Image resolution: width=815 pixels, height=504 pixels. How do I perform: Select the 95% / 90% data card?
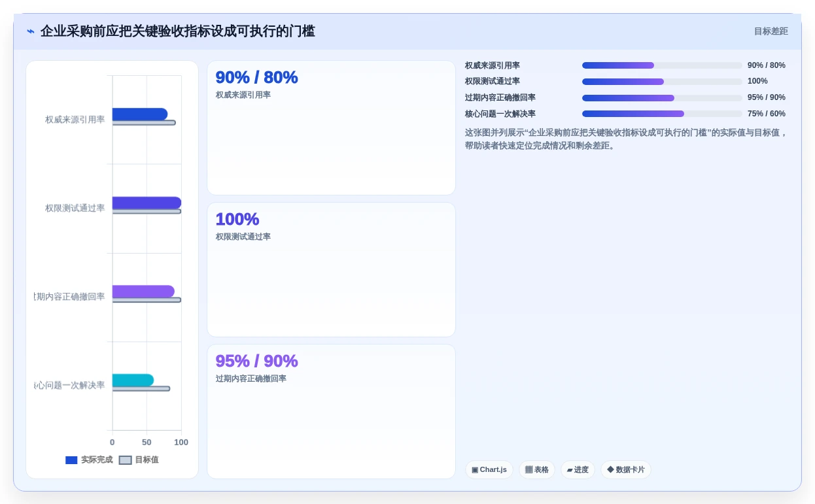331,411
